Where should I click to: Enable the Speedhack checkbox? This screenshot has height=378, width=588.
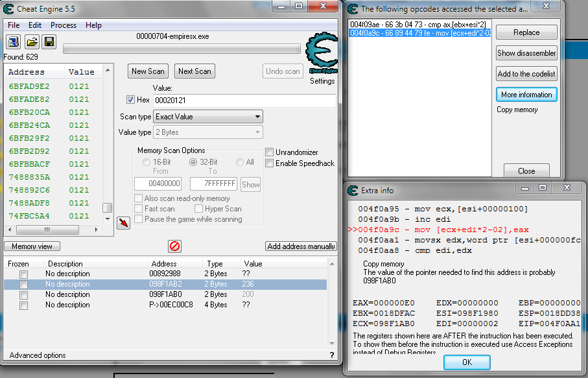pos(270,163)
